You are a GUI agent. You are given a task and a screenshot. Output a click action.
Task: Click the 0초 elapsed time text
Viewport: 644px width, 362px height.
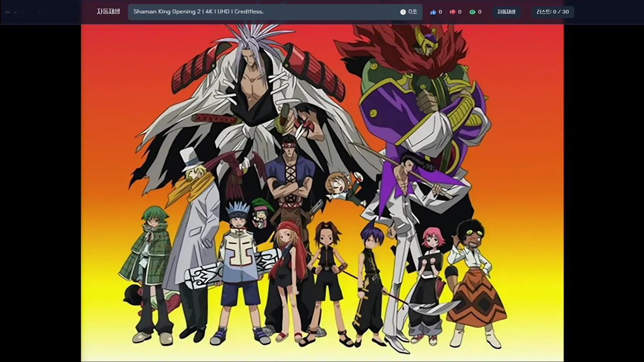click(413, 12)
